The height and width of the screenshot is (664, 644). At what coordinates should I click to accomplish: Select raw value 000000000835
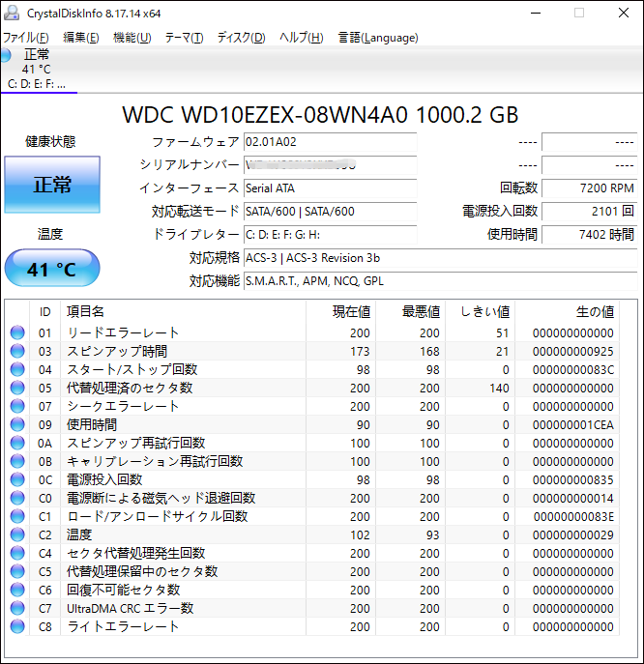(x=573, y=479)
